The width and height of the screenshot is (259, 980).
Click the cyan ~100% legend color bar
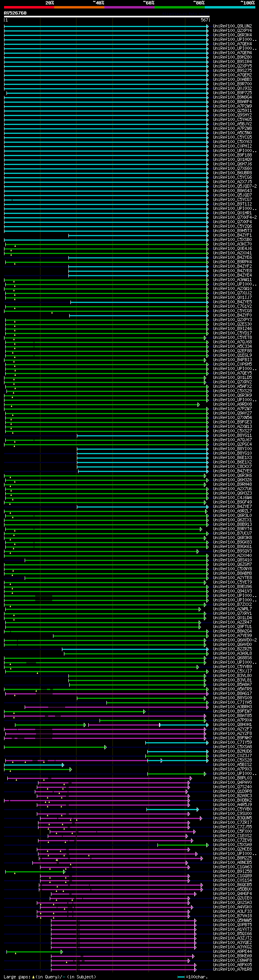point(229,7)
